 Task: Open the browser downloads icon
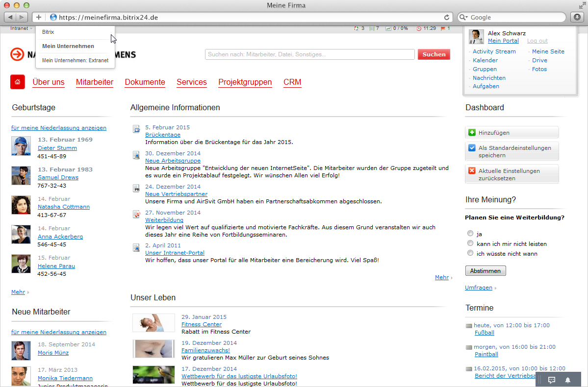click(577, 17)
